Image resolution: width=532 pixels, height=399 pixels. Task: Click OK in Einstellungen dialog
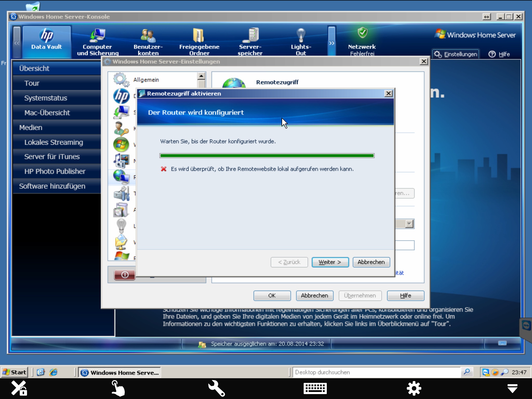[272, 296]
